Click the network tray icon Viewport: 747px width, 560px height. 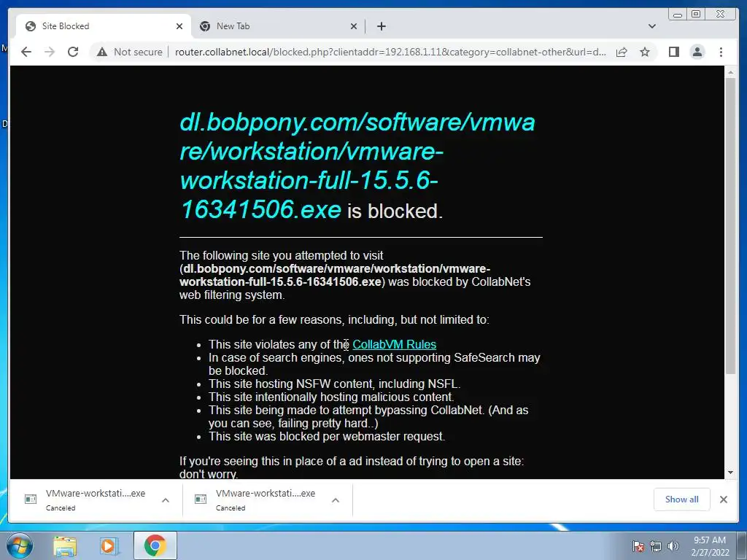[656, 546]
